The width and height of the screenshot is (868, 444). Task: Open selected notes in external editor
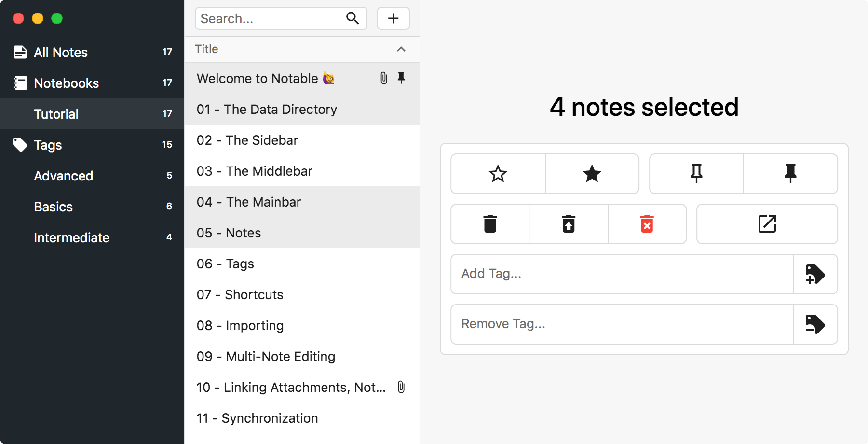click(767, 223)
